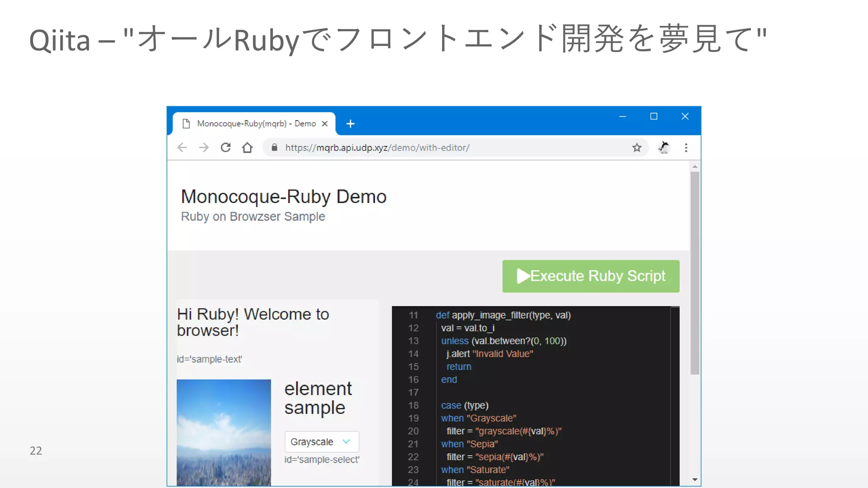Select the Monocoque-Ruby(mqrb) - Demo tab
This screenshot has height=488, width=868.
click(x=254, y=124)
